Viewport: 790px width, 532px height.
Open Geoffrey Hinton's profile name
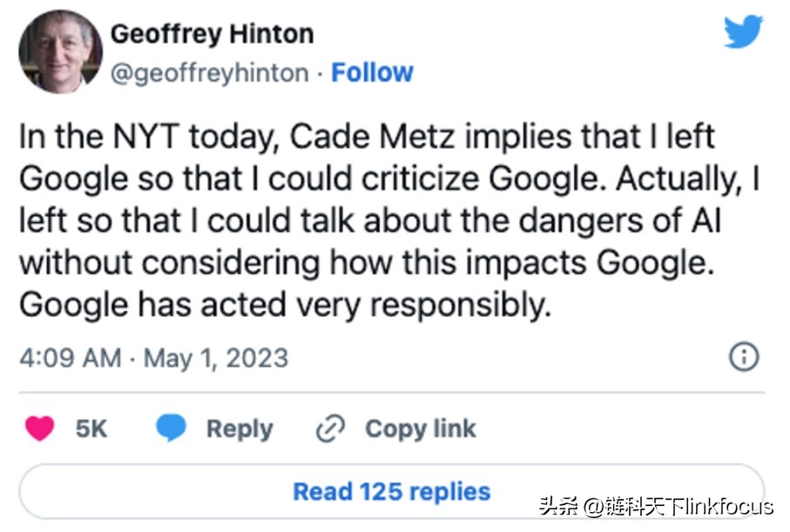tap(212, 33)
